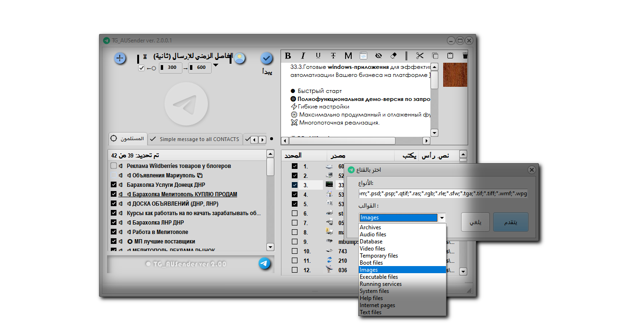Screen dimensions: 644x334
Task: Copy text with the copy icon
Action: pyautogui.click(x=435, y=56)
